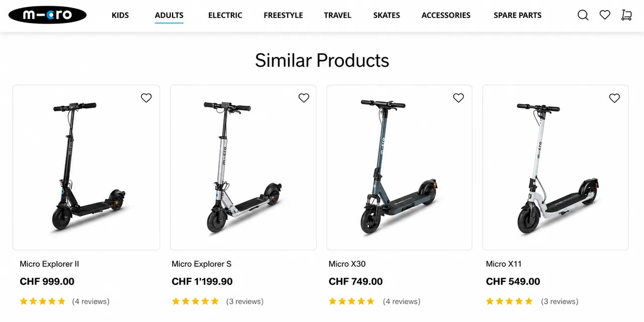Open the Electric category

[225, 15]
